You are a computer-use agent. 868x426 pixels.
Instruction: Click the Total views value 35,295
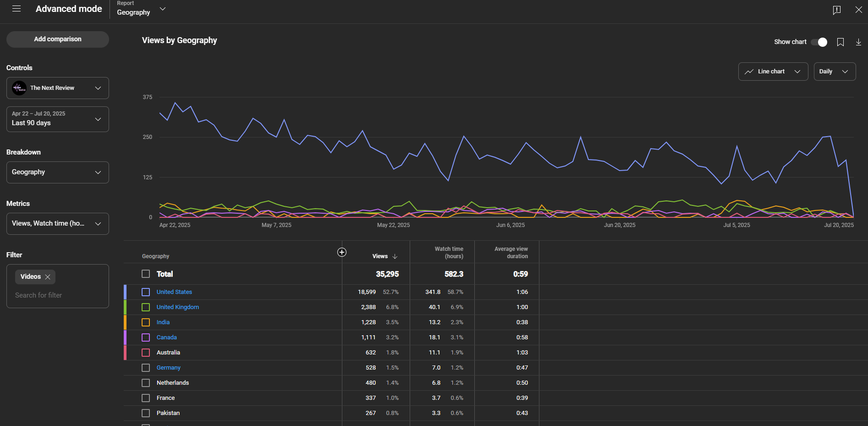coord(387,274)
